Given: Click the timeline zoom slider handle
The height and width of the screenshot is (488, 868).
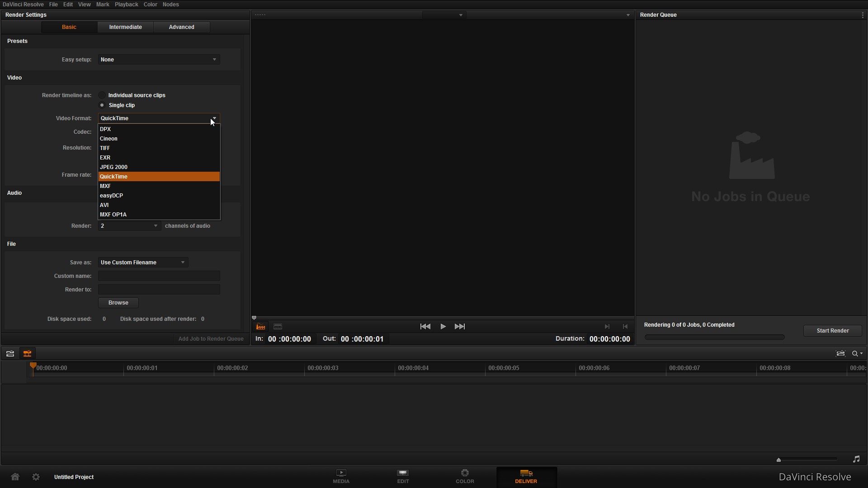Looking at the screenshot, I should [x=778, y=460].
